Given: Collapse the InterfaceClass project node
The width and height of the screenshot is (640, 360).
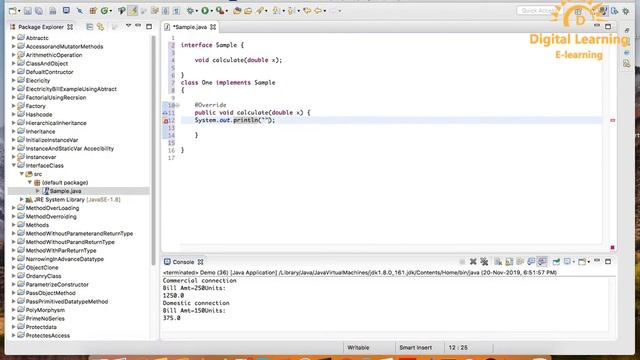Looking at the screenshot, I should pyautogui.click(x=13, y=165).
